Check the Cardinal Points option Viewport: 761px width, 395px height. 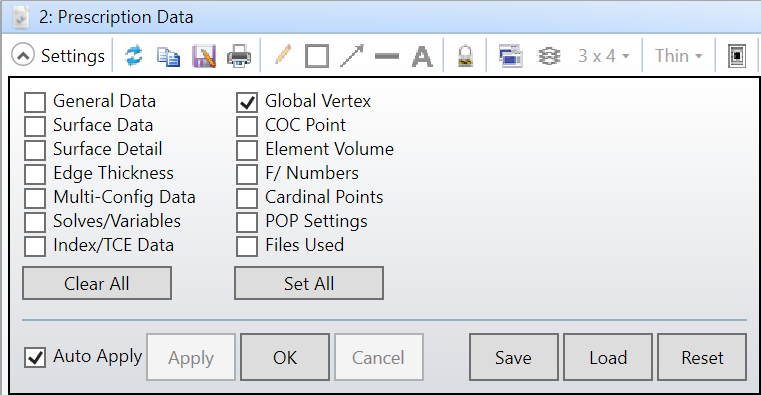point(247,198)
